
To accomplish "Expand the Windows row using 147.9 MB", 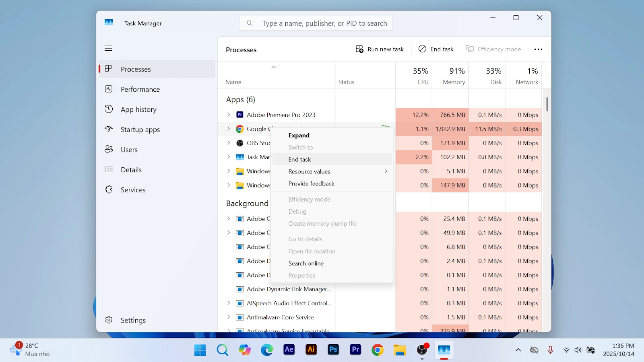I will 229,185.
